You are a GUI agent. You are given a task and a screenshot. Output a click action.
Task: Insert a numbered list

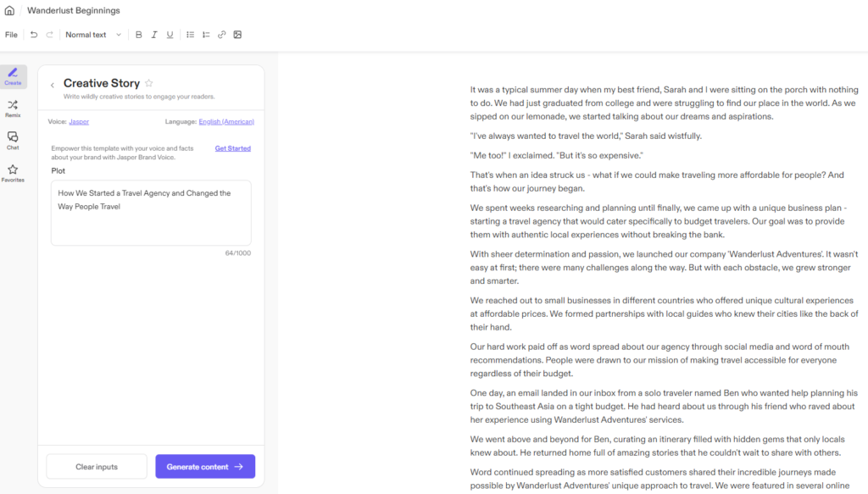tap(206, 35)
